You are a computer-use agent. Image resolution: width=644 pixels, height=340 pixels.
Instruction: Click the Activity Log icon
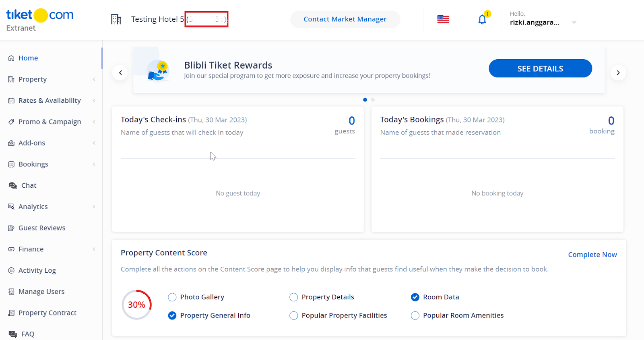(x=11, y=270)
